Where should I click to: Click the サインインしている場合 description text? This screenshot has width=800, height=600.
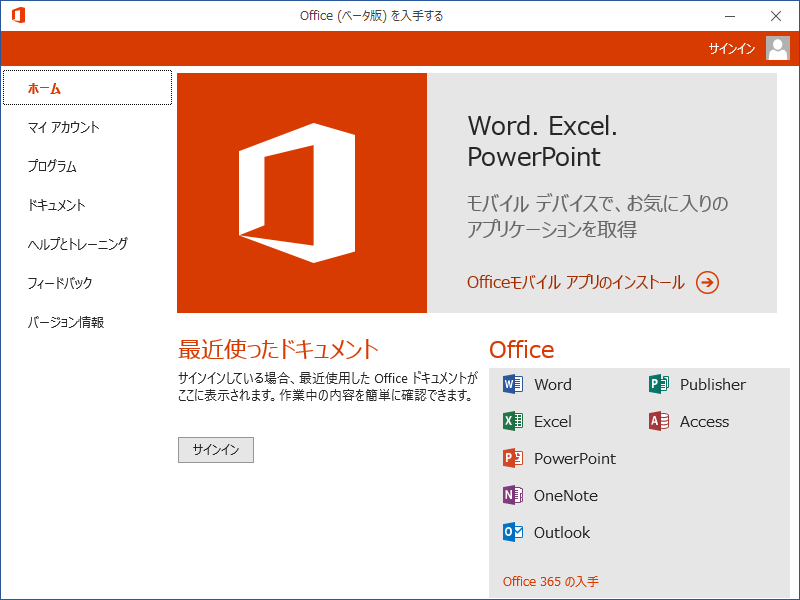coord(328,386)
